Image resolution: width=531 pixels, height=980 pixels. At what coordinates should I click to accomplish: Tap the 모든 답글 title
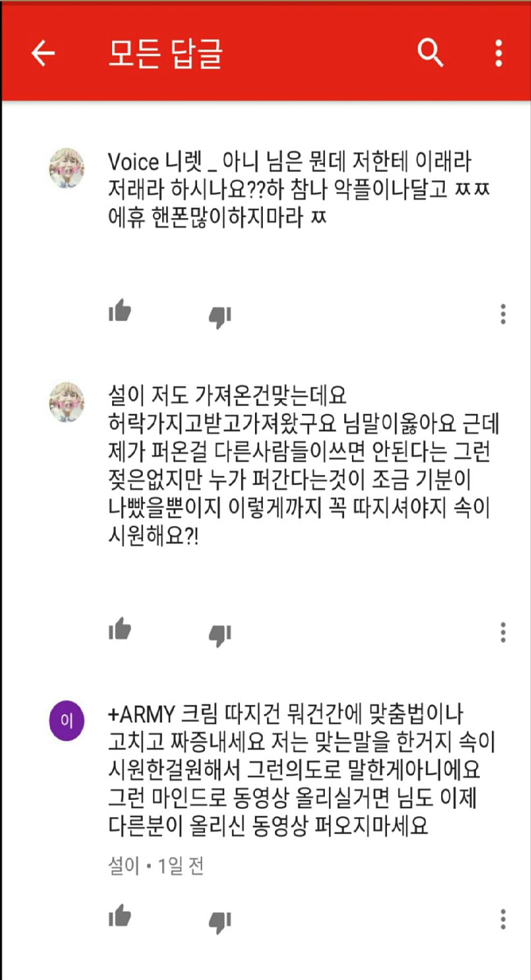coord(166,53)
